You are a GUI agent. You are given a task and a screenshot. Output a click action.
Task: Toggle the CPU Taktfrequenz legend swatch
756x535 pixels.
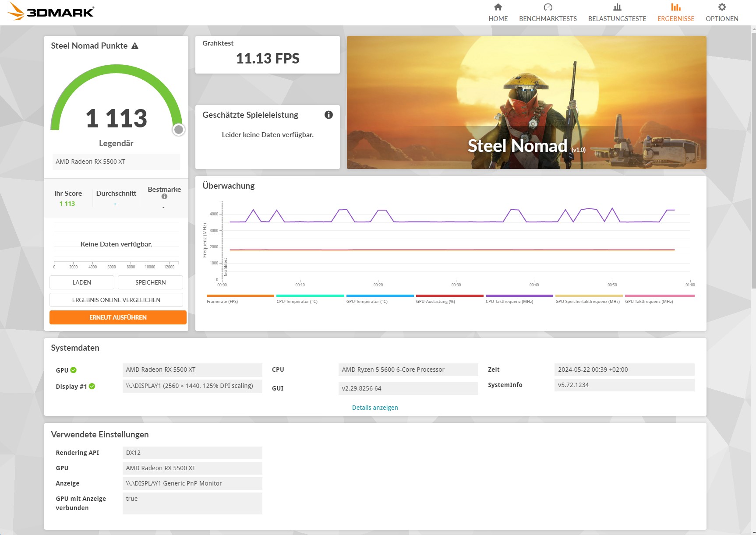[519, 296]
